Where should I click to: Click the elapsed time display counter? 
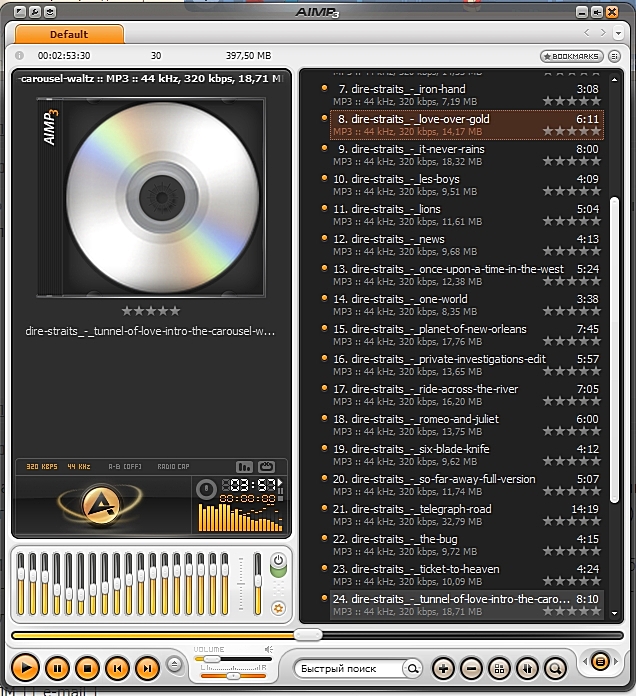click(x=251, y=485)
